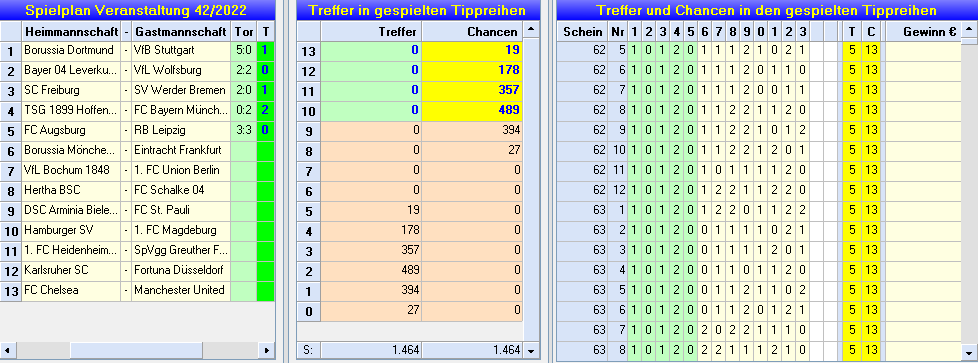
Task: Click the yellow Chancen cell showing 489
Action: coord(472,111)
